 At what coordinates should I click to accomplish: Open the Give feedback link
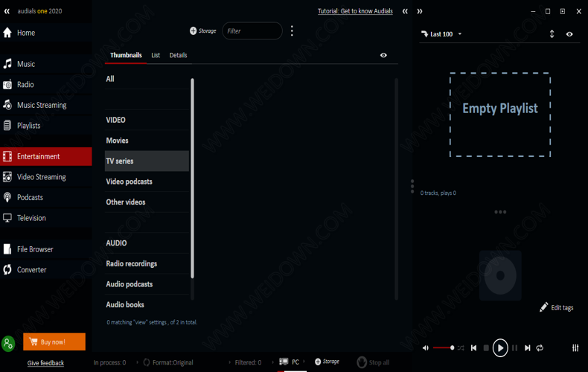tap(45, 363)
